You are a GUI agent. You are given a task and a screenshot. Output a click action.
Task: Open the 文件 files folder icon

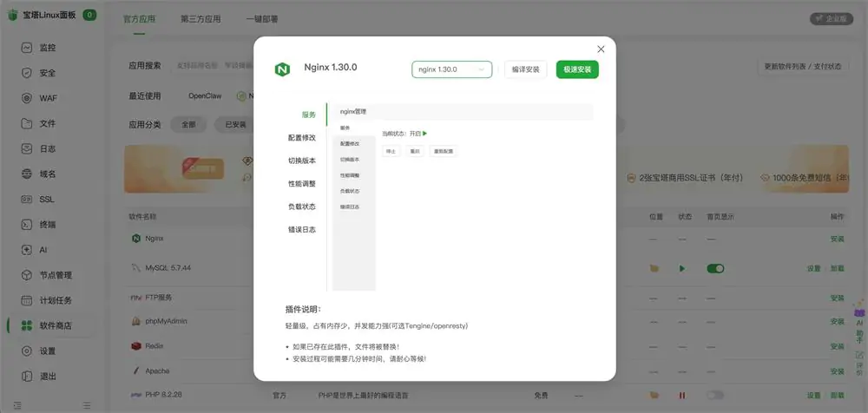[x=27, y=123]
